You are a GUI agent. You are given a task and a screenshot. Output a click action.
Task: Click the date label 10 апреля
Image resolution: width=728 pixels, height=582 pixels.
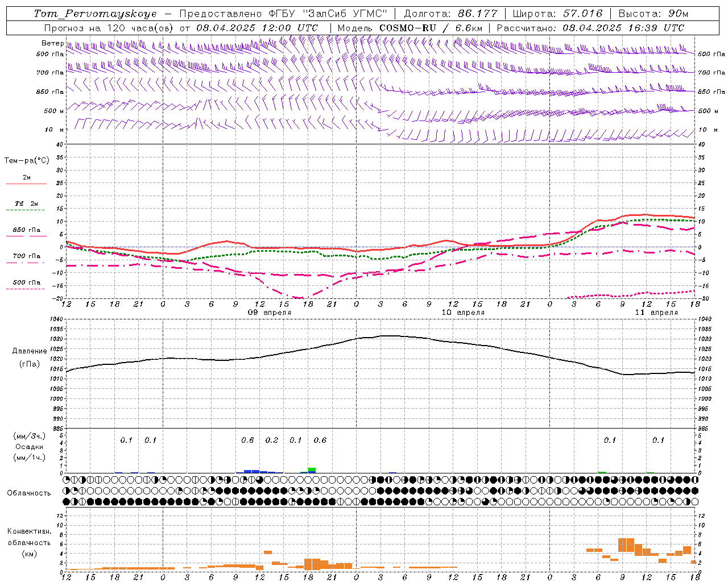(x=463, y=313)
